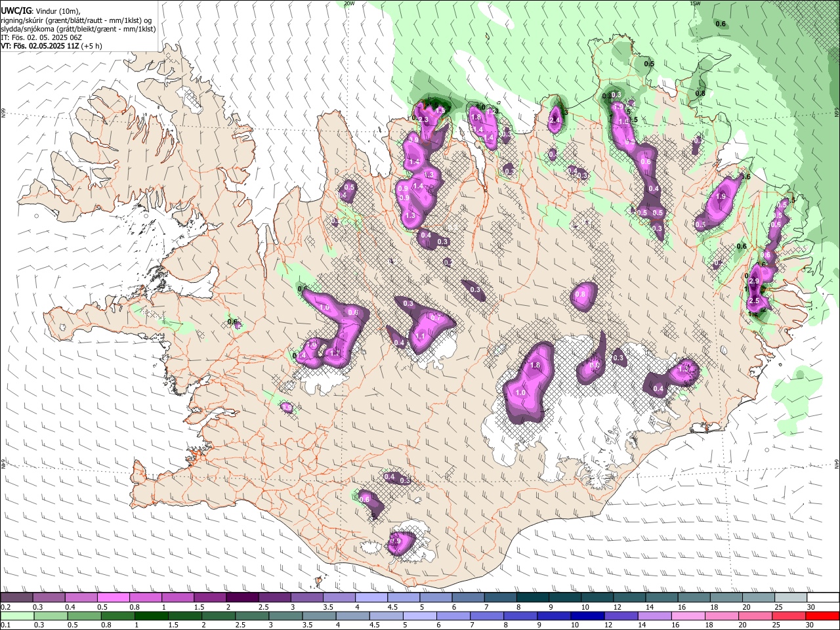Pick the pale periwinkle 4 swatch in upper legend row
Screen dimensions: 840x630
coord(371,598)
